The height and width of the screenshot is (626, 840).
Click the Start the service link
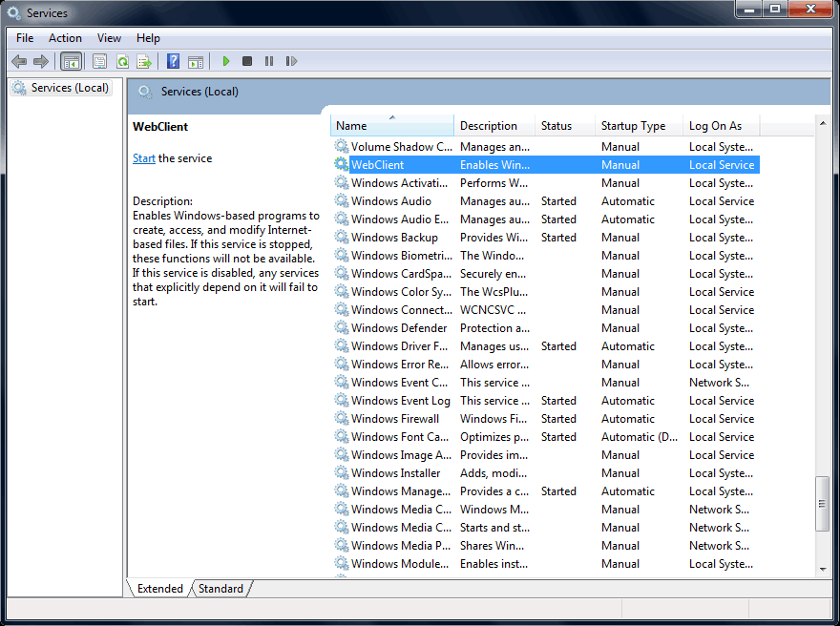click(x=144, y=158)
